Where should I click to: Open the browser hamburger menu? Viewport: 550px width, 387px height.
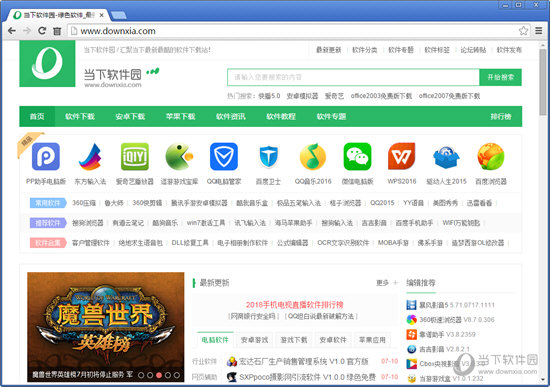(x=539, y=31)
